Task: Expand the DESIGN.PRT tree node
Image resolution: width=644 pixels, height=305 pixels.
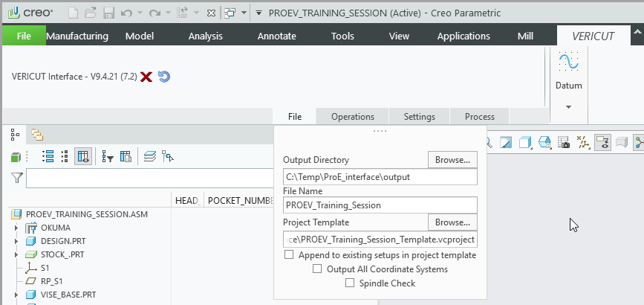Action: tap(16, 241)
